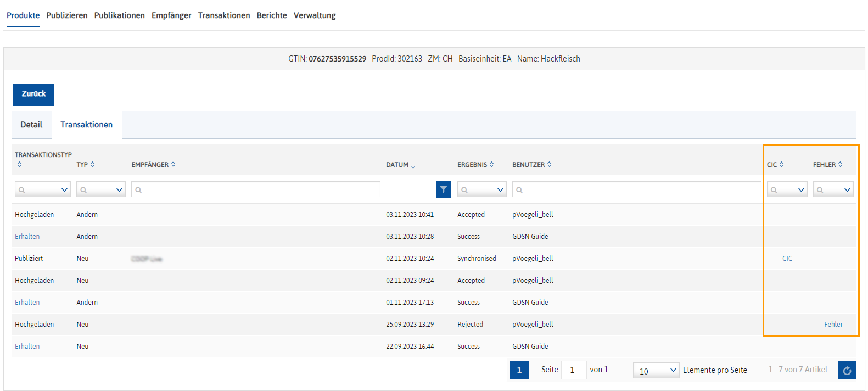
Task: Click GTIN 07627535915529 text
Action: pos(327,59)
